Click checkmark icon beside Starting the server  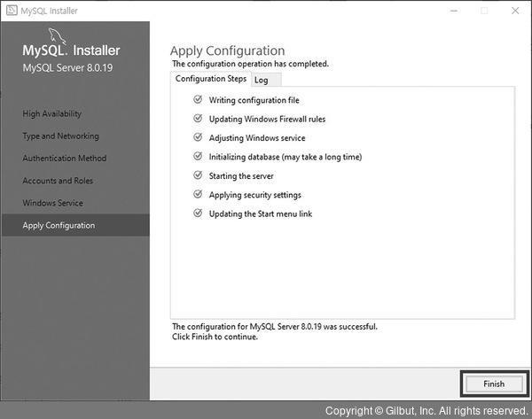pyautogui.click(x=198, y=175)
